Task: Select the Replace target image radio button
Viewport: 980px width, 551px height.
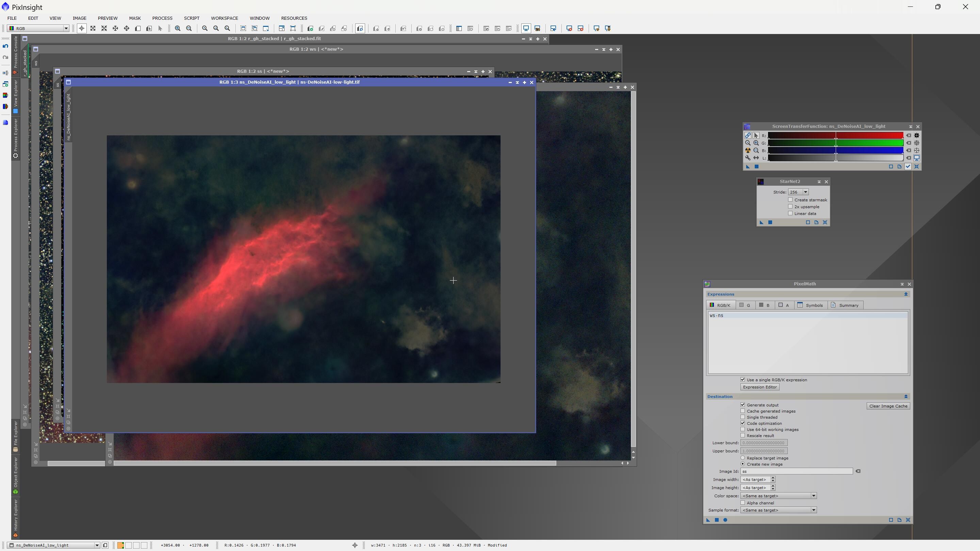Action: coord(742,458)
